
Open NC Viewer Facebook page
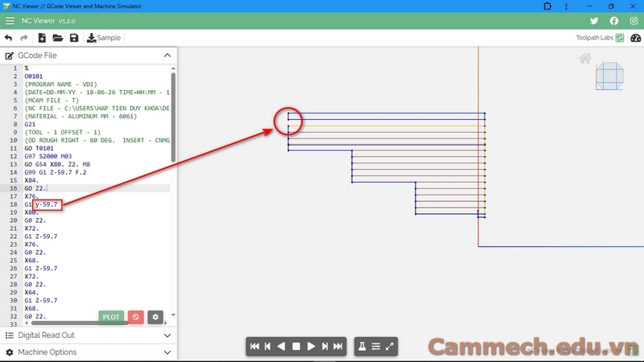(x=614, y=21)
